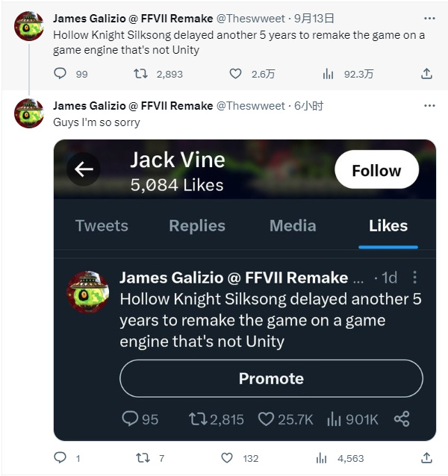Like the tweet with 132 likes
Screen dimensions: 448x476
point(228,458)
